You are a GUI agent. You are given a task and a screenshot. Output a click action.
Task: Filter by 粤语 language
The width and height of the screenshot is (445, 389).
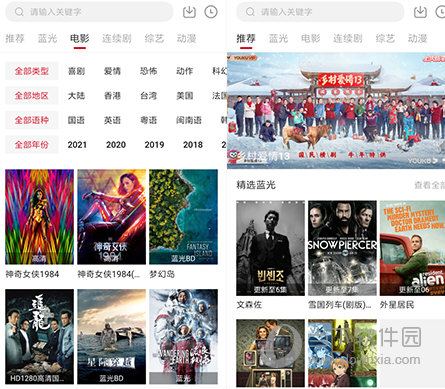[x=149, y=120]
